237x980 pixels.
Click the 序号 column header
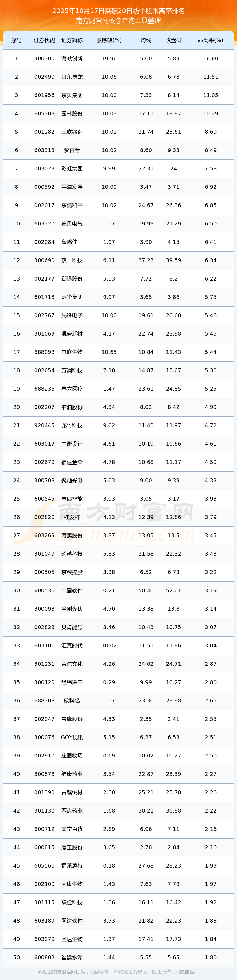[x=16, y=40]
